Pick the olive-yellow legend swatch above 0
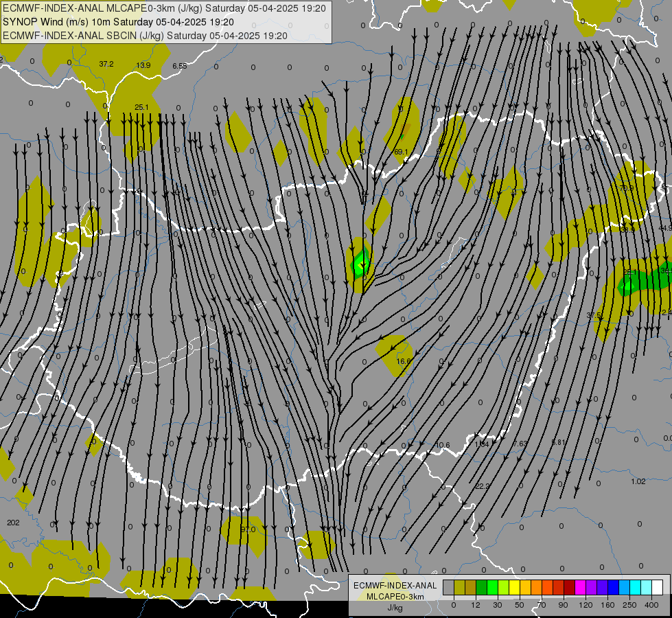The height and width of the screenshot is (618, 672). click(459, 587)
